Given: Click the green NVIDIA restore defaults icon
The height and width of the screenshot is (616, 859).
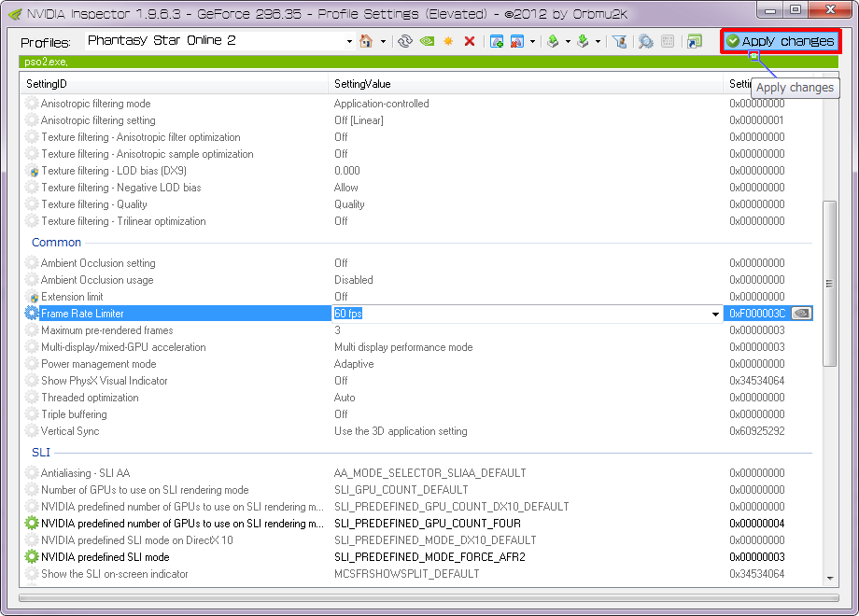Looking at the screenshot, I should (x=427, y=41).
